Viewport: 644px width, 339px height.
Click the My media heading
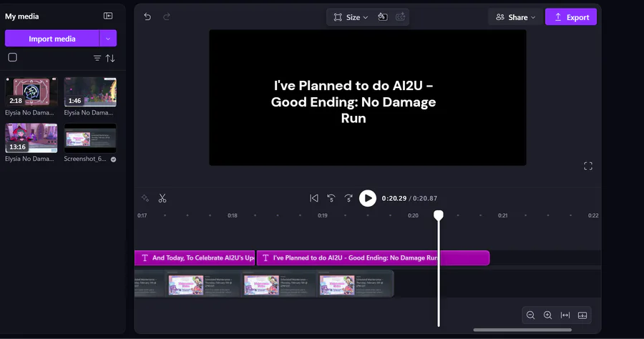[21, 16]
